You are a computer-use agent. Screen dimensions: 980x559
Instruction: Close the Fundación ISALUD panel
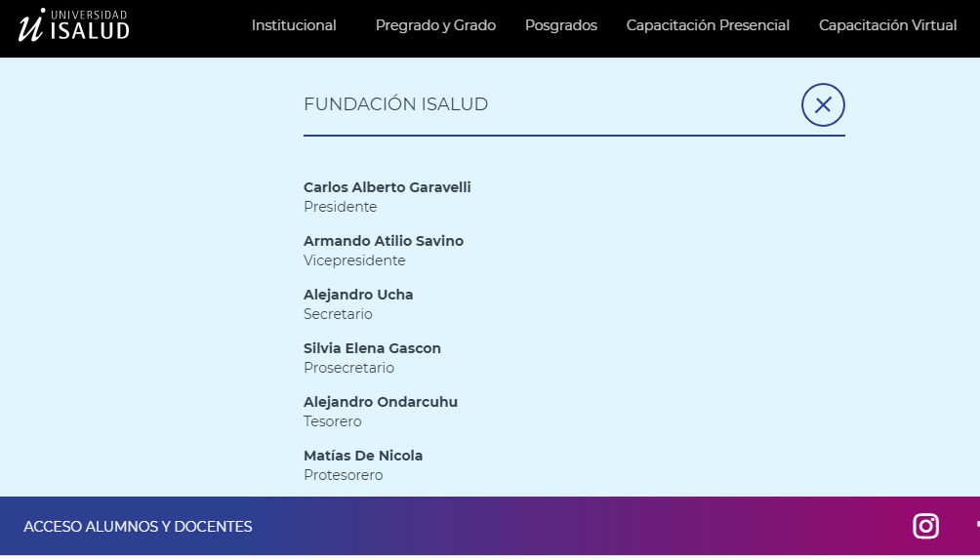click(x=823, y=105)
